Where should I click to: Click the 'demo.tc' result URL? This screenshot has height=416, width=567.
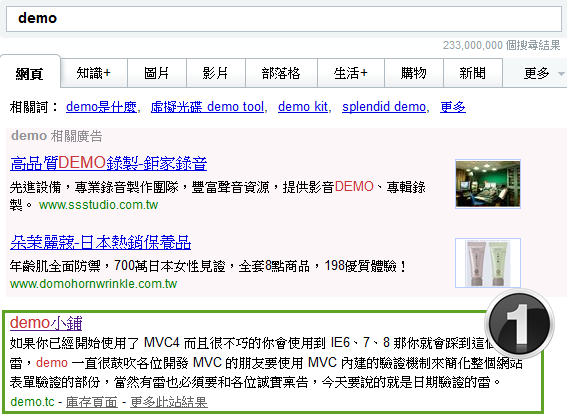[33, 402]
